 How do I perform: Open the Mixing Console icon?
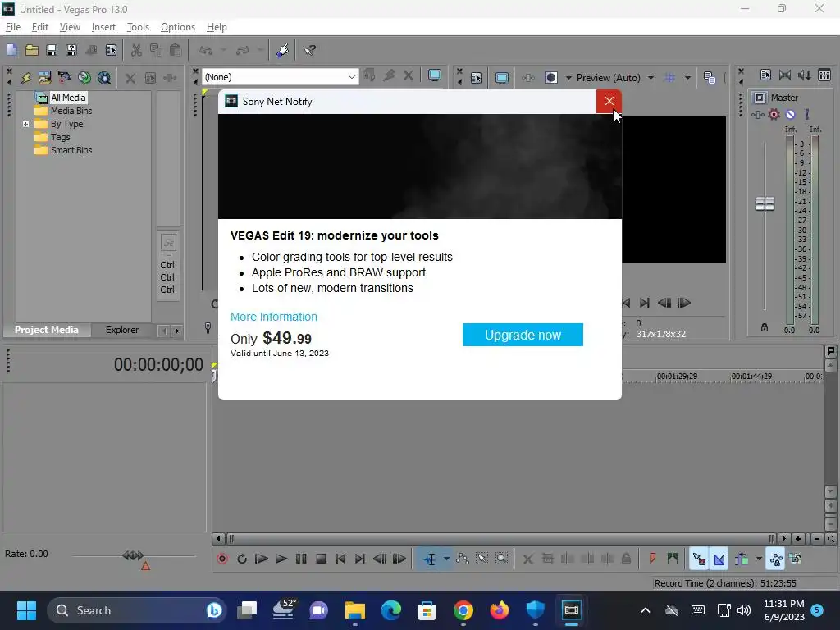[824, 75]
